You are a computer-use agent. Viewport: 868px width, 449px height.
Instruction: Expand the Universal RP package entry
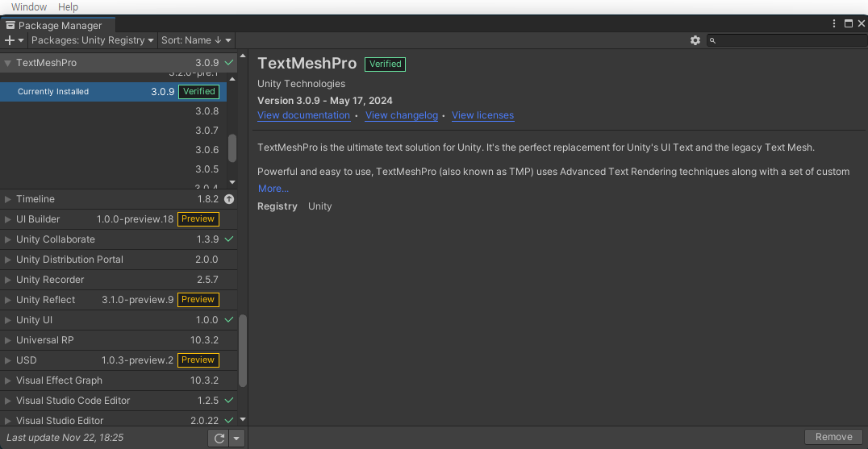click(8, 340)
